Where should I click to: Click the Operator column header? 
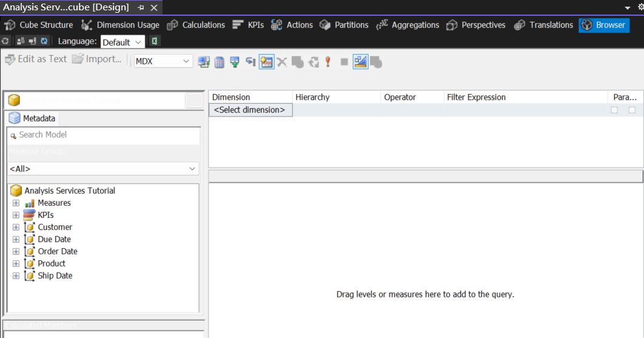[x=412, y=98]
